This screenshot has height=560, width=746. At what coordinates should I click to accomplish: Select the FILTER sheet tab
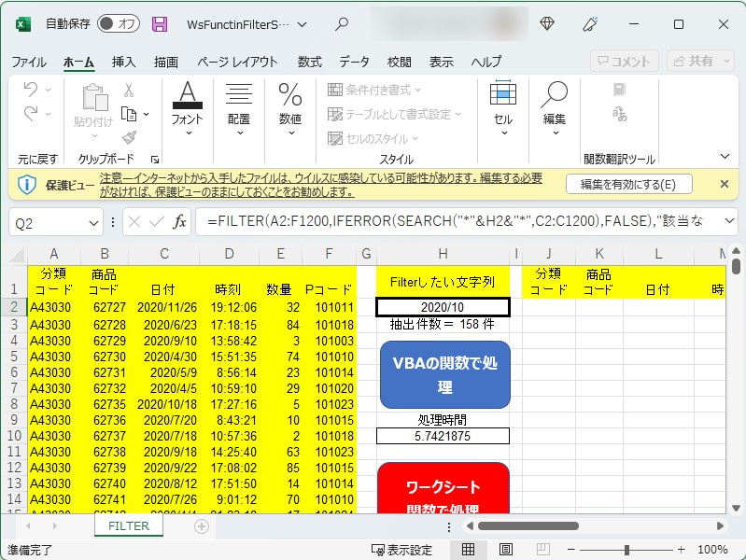(x=129, y=525)
